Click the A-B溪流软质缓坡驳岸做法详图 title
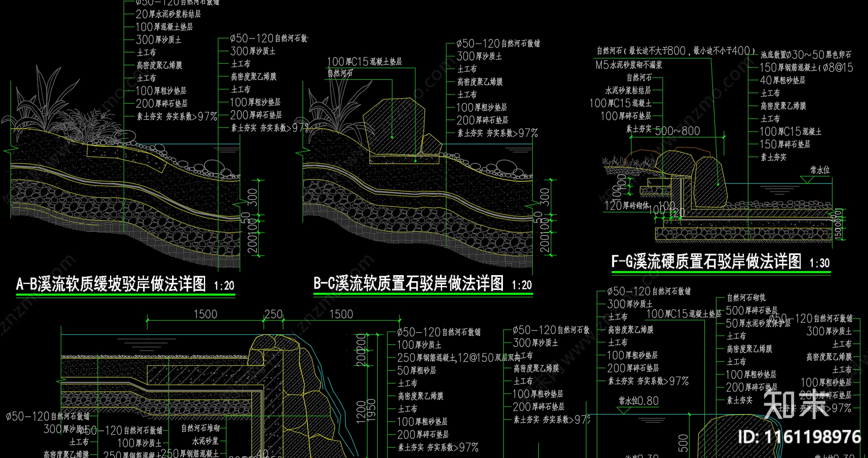868x458 pixels. pyautogui.click(x=112, y=284)
